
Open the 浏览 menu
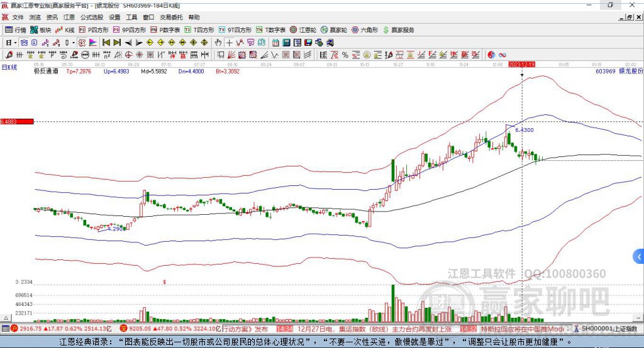35,17
